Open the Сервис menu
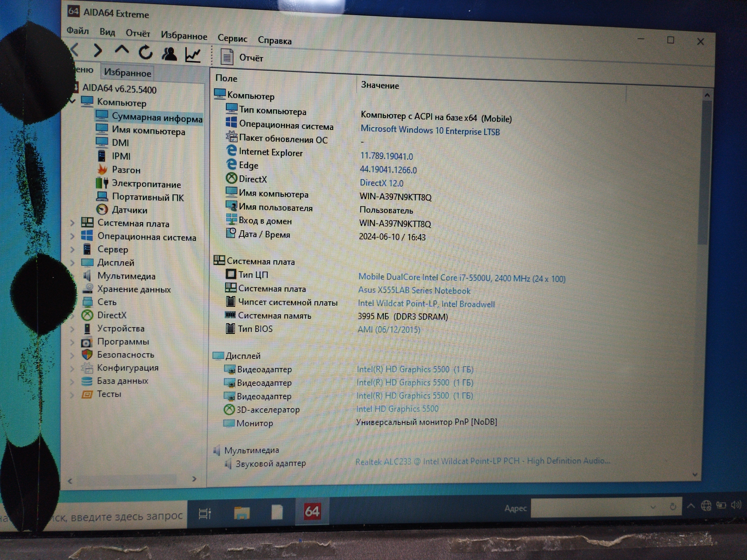This screenshot has width=747, height=560. 232,38
